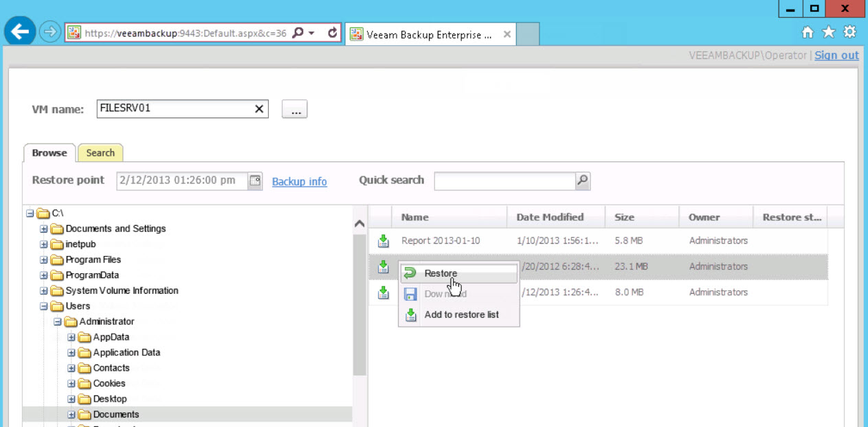Open a new browser tab
This screenshot has width=868, height=427.
(x=527, y=34)
